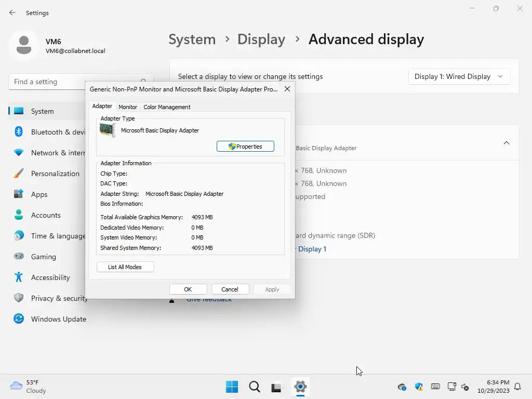The height and width of the screenshot is (399, 532).
Task: Click the back arrow in Settings
Action: pos(12,12)
